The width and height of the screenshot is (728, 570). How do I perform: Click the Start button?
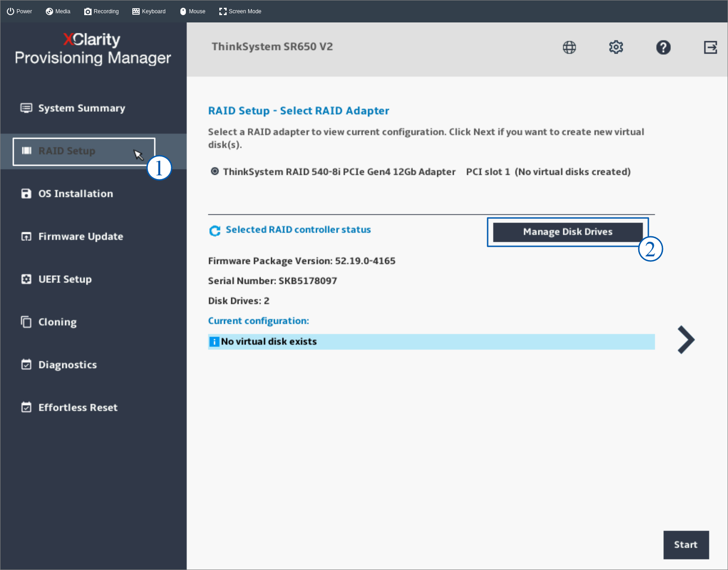click(686, 545)
